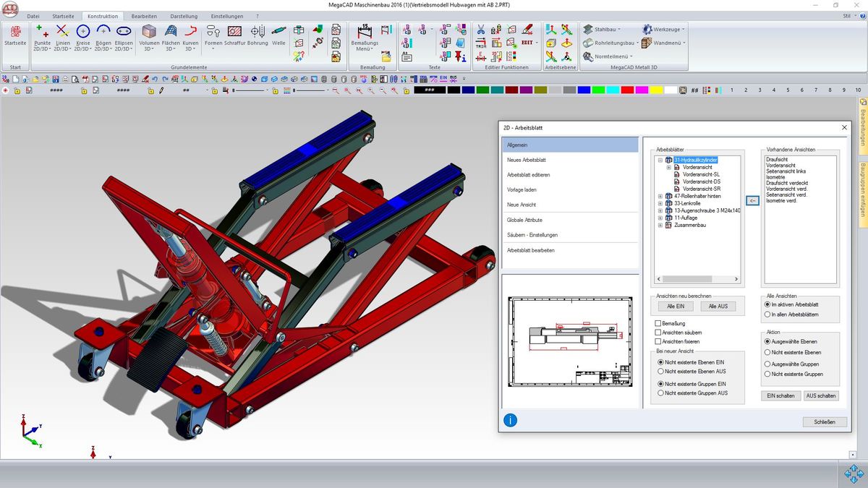Screen dimensions: 868x488
Task: Open 'Neues Arbeitsblatt' in dialog sidebar
Action: coord(527,160)
